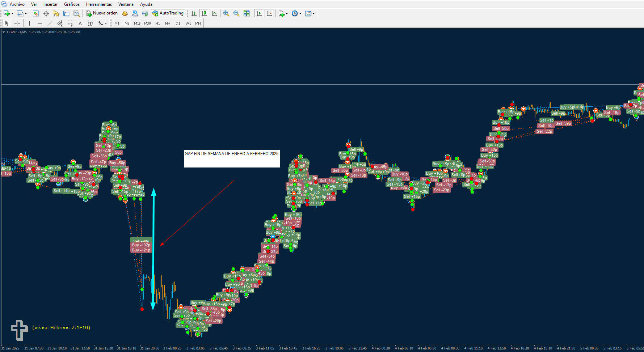Image resolution: width=644 pixels, height=352 pixels.
Task: Tile chart windows icon
Action: click(x=247, y=13)
